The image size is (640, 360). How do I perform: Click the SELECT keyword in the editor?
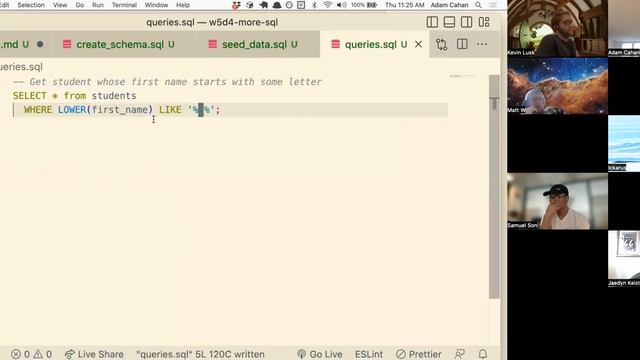point(29,96)
